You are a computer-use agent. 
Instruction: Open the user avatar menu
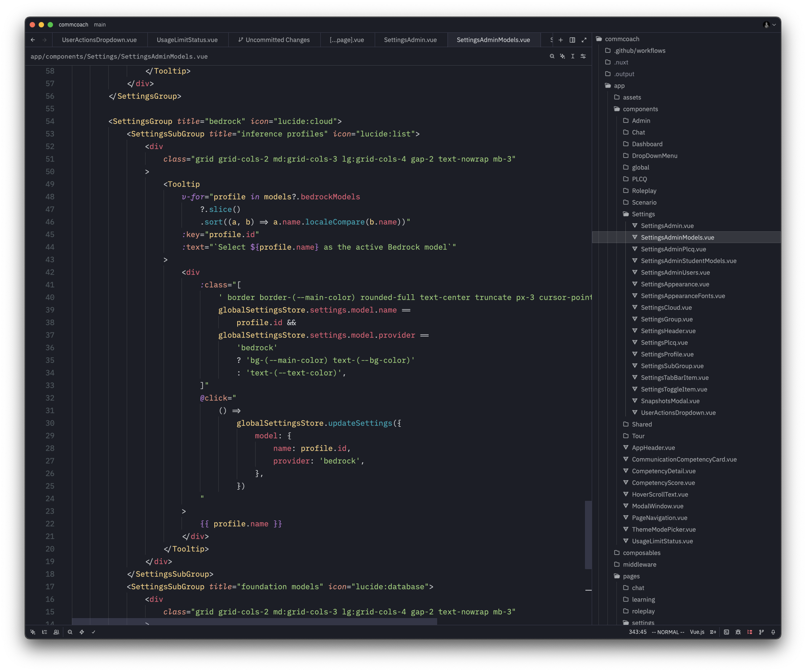(x=770, y=25)
